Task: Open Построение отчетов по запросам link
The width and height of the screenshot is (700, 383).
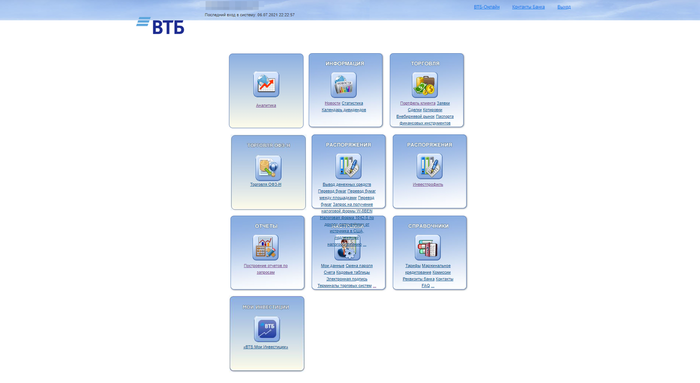Action: click(x=266, y=269)
